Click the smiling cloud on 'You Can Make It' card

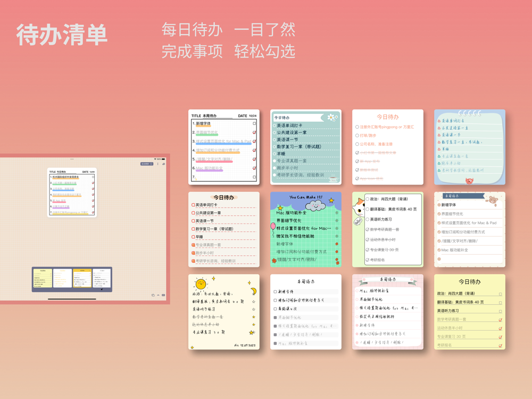coord(315,205)
